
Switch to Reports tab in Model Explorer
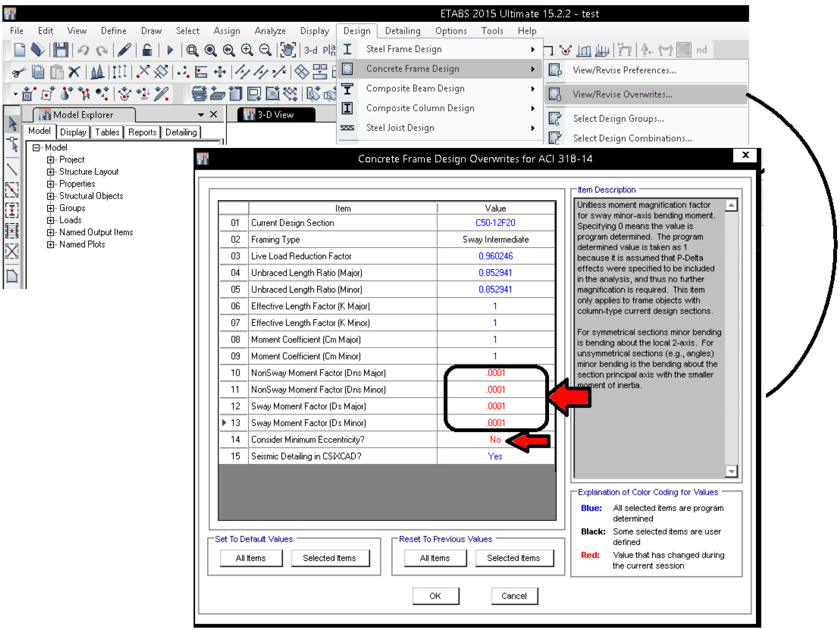point(142,132)
